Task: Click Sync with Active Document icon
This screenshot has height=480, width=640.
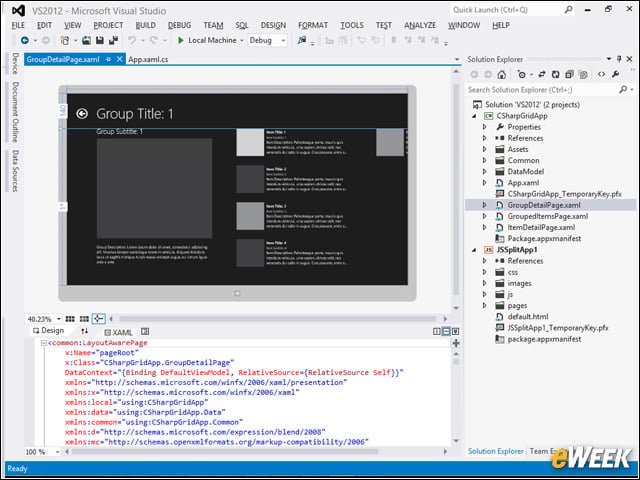Action: pos(542,74)
